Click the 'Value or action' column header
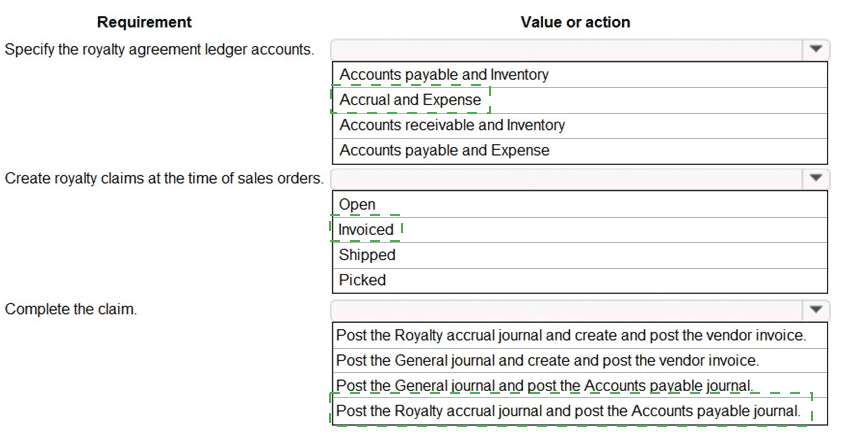 (575, 22)
